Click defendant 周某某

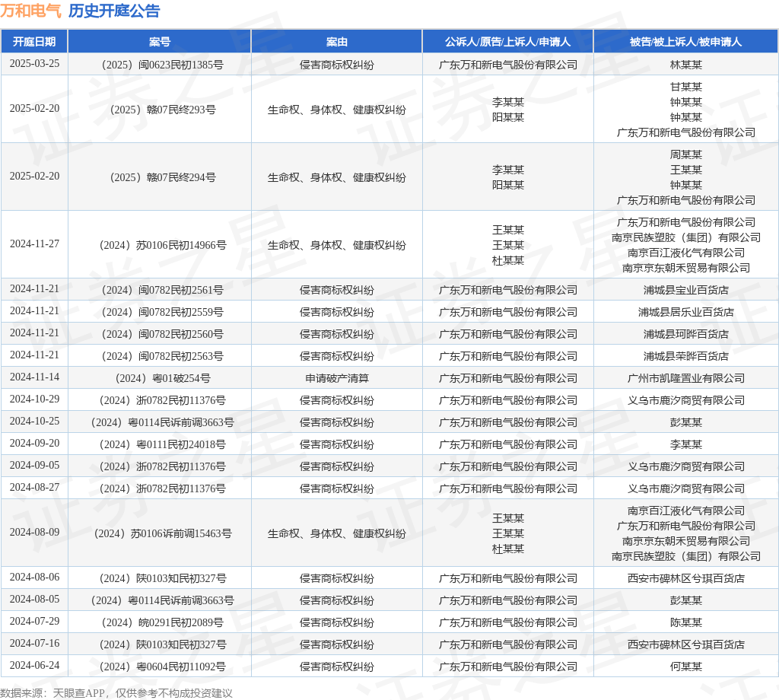[x=686, y=154]
